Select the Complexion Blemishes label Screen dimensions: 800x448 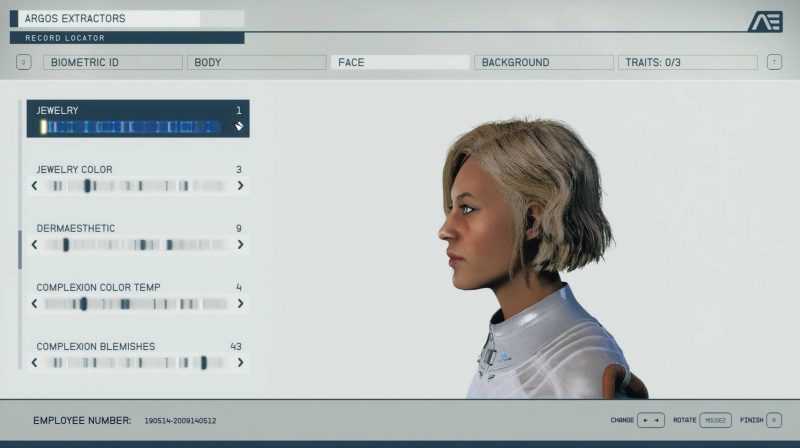[95, 347]
